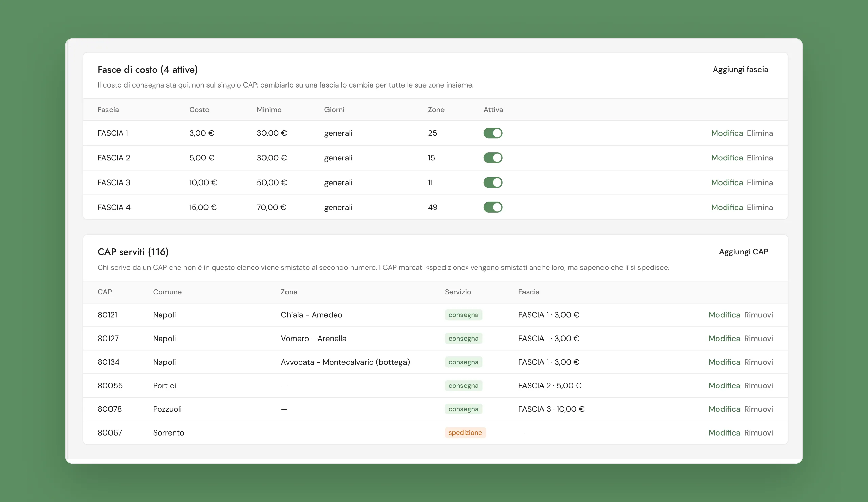Open Modifica for FASCIA 3
The width and height of the screenshot is (868, 502).
coord(727,182)
